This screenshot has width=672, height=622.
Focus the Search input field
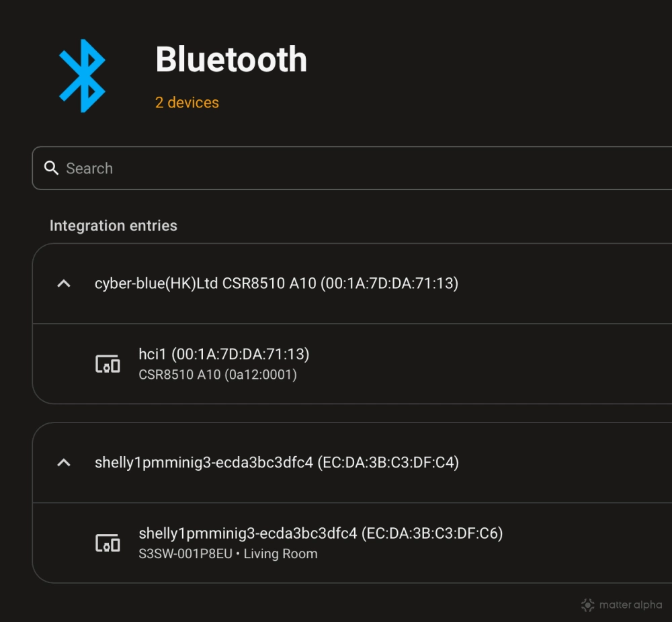[352, 168]
